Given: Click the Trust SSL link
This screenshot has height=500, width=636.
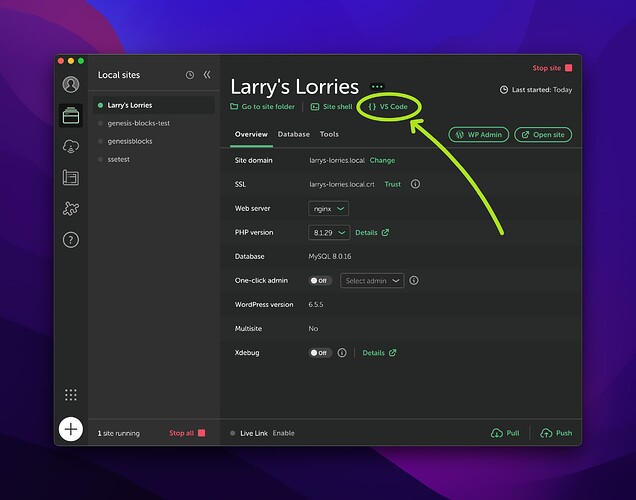Looking at the screenshot, I should pos(393,184).
